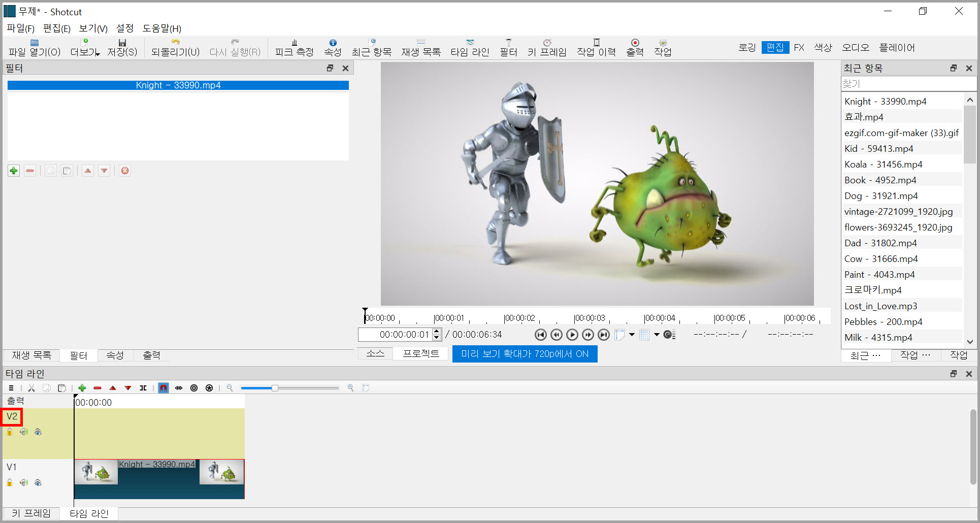Screen dimensions: 980x523
Task: Expand the 더보기 dropdown
Action: [85, 48]
